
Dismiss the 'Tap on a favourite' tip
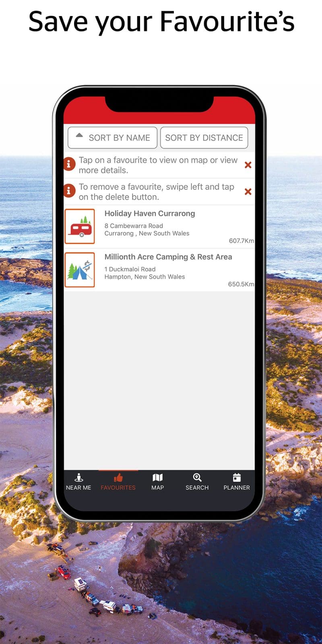coord(248,165)
